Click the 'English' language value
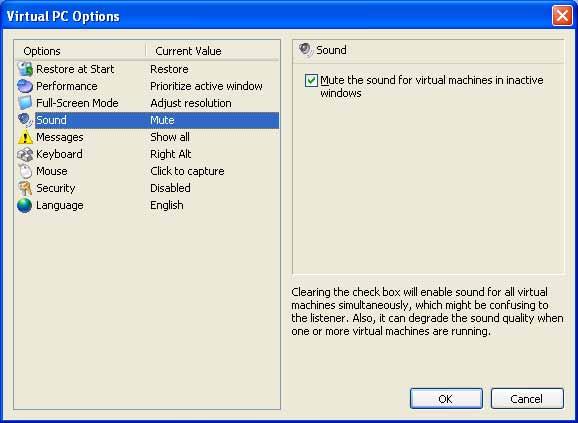Screen dimensions: 578x423 166,205
